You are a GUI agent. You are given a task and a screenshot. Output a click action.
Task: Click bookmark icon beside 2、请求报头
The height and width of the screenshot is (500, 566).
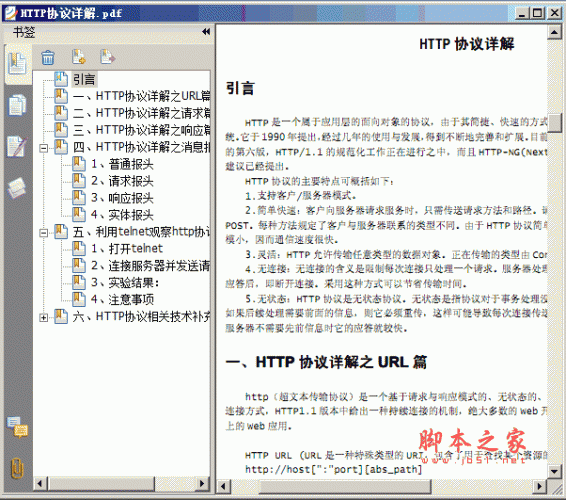79,181
